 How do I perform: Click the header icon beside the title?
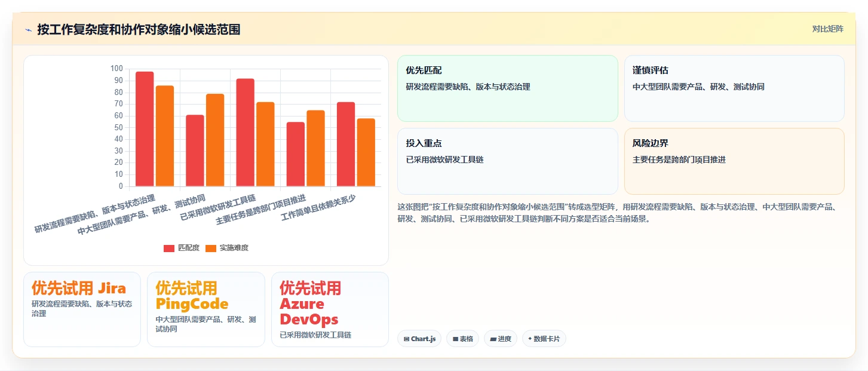(28, 29)
